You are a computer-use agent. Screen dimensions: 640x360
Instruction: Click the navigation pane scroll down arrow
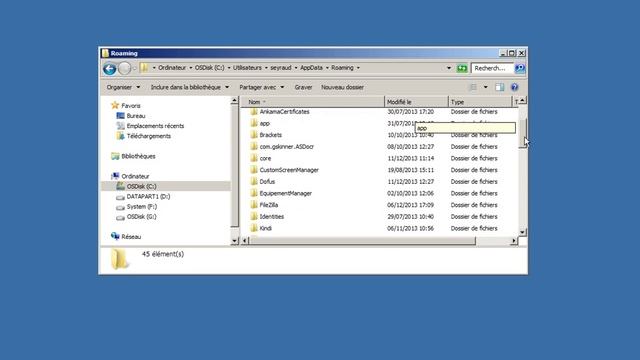[234, 241]
